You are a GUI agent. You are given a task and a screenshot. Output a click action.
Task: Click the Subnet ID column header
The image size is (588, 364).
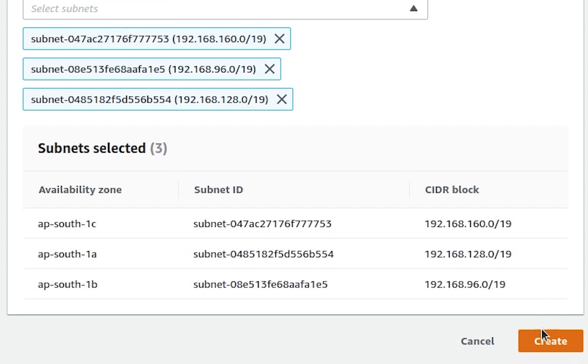tap(218, 189)
